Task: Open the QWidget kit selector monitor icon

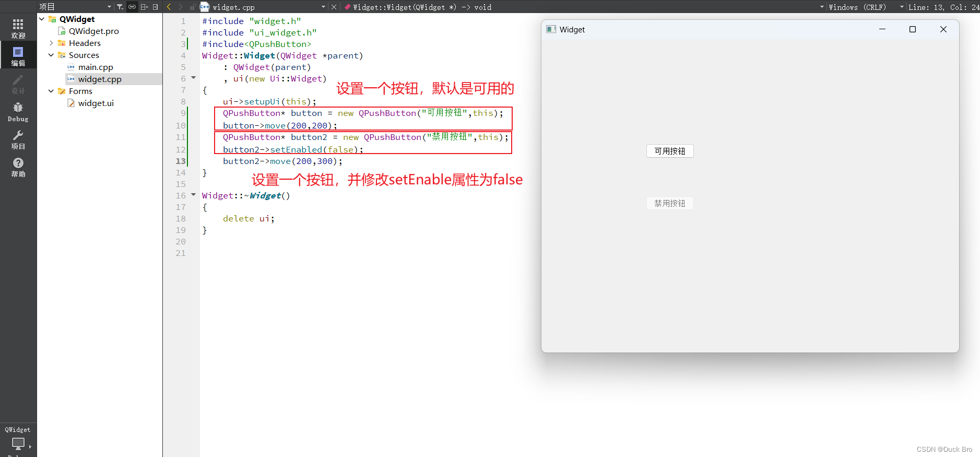Action: coord(18,444)
